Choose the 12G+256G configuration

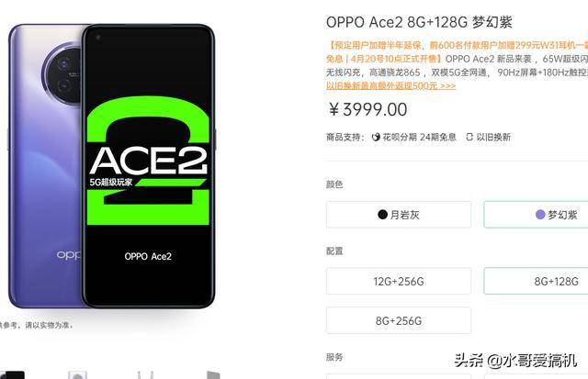(399, 281)
